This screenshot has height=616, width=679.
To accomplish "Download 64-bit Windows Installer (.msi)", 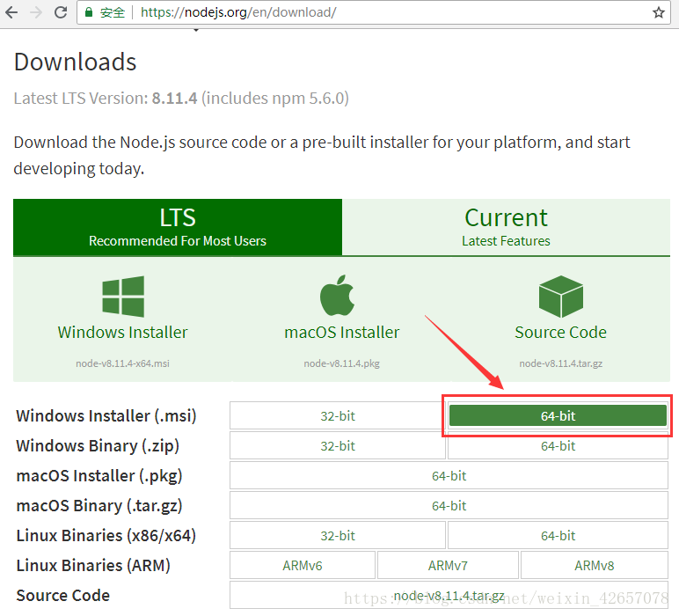I will point(558,416).
